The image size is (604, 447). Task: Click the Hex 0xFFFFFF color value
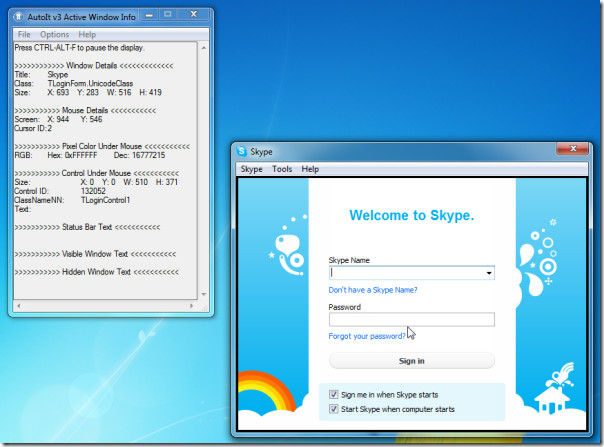72,155
